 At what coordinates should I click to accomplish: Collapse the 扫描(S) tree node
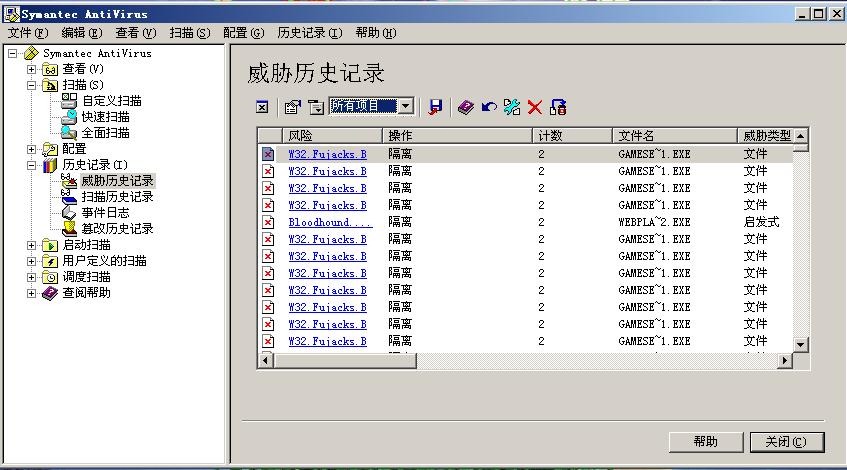(31, 85)
